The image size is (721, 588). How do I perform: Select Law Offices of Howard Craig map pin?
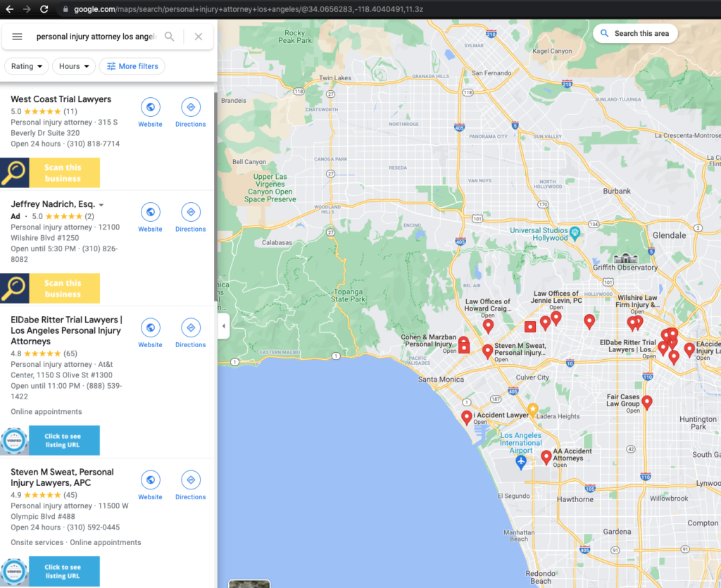[488, 325]
